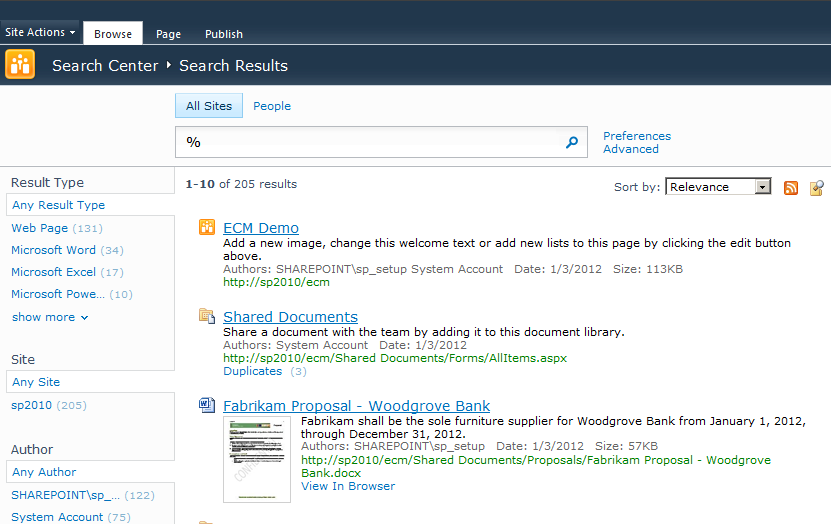Click the '1-10 of 205 results' text
Image resolution: width=831 pixels, height=524 pixels.
pyautogui.click(x=241, y=184)
